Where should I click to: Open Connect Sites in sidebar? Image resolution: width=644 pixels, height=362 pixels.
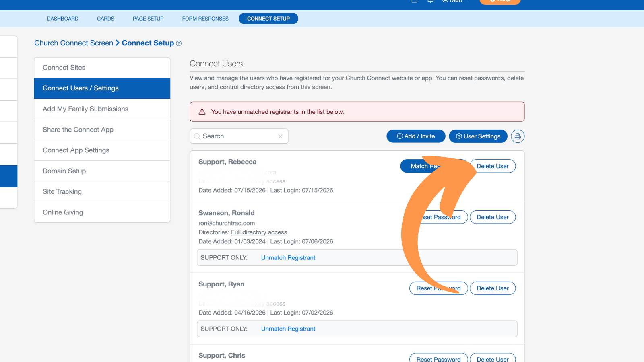[x=102, y=68]
